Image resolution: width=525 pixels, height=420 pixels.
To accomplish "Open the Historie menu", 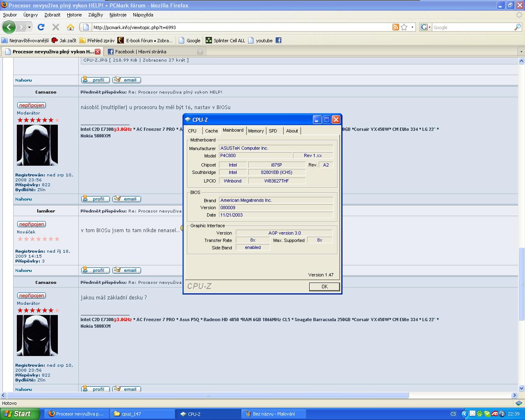I will pos(74,15).
